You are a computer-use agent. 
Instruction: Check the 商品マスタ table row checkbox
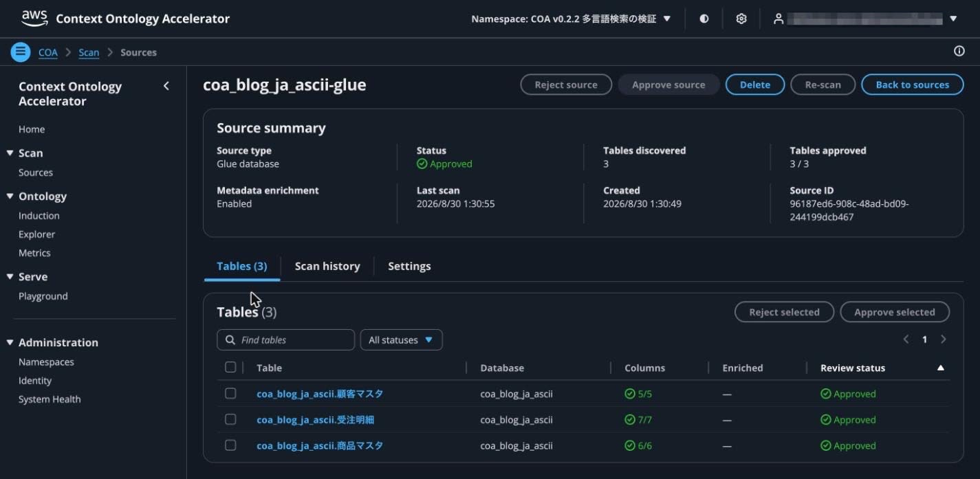point(230,445)
